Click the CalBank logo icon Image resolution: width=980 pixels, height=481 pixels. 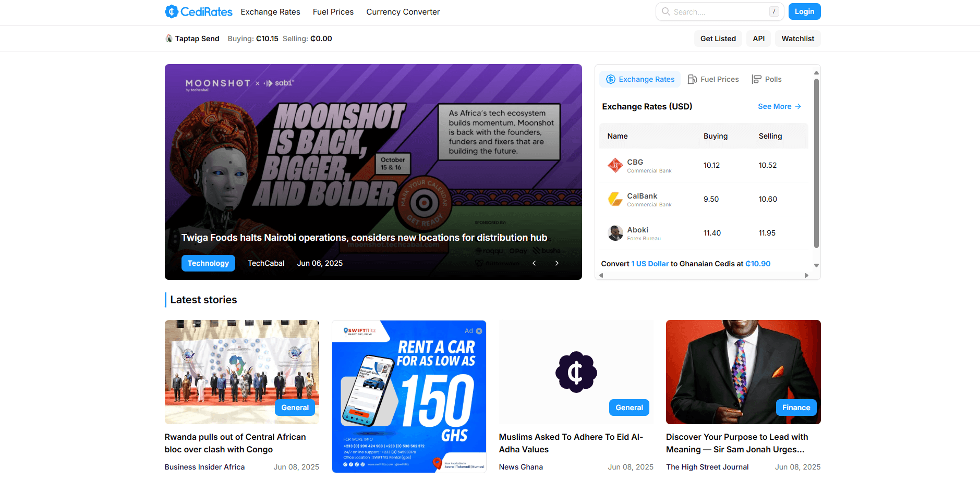tap(615, 199)
